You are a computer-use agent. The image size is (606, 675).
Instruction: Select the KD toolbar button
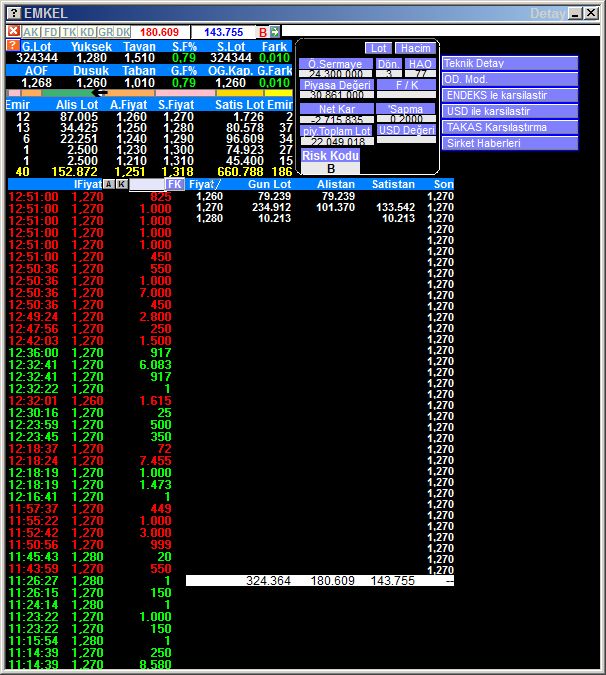87,32
